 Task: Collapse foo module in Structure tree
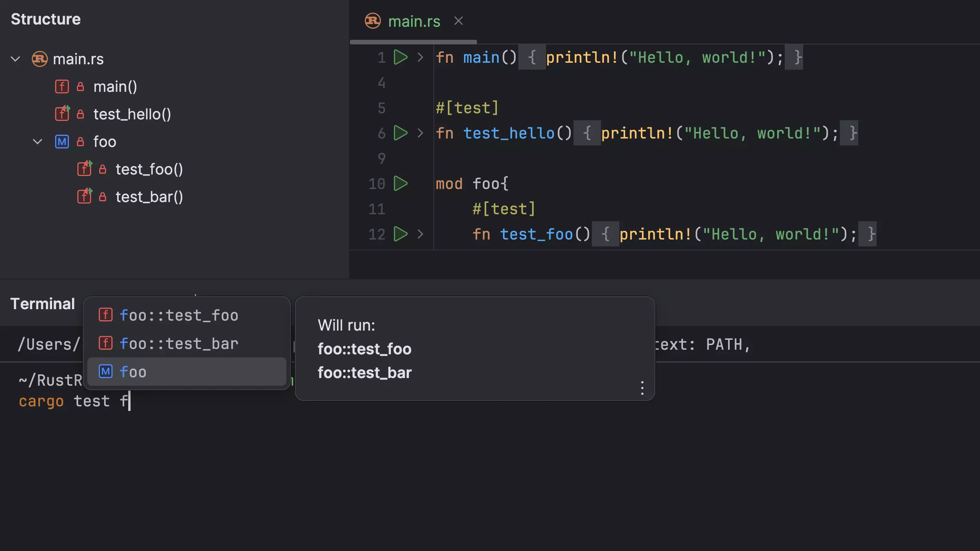click(x=38, y=142)
